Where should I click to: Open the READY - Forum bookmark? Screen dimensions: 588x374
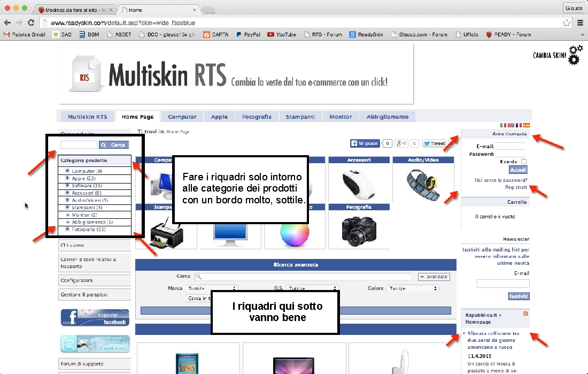pos(508,35)
